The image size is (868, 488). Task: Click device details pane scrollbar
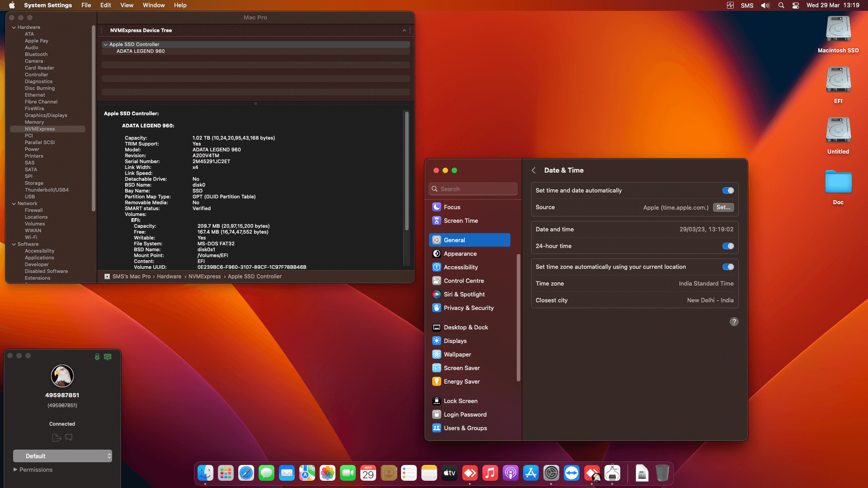pos(407,171)
